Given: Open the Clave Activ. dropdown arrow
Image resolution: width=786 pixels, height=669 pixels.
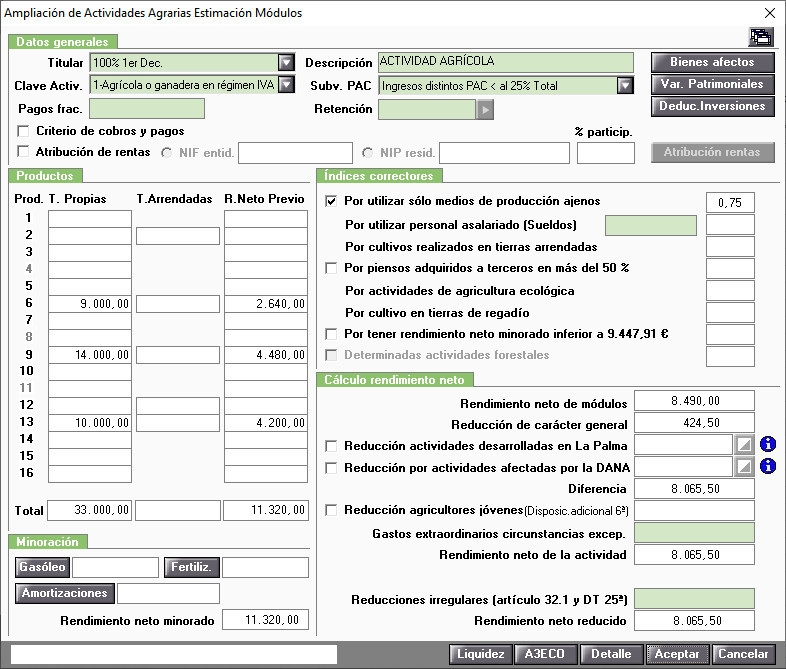Looking at the screenshot, I should click(x=286, y=85).
